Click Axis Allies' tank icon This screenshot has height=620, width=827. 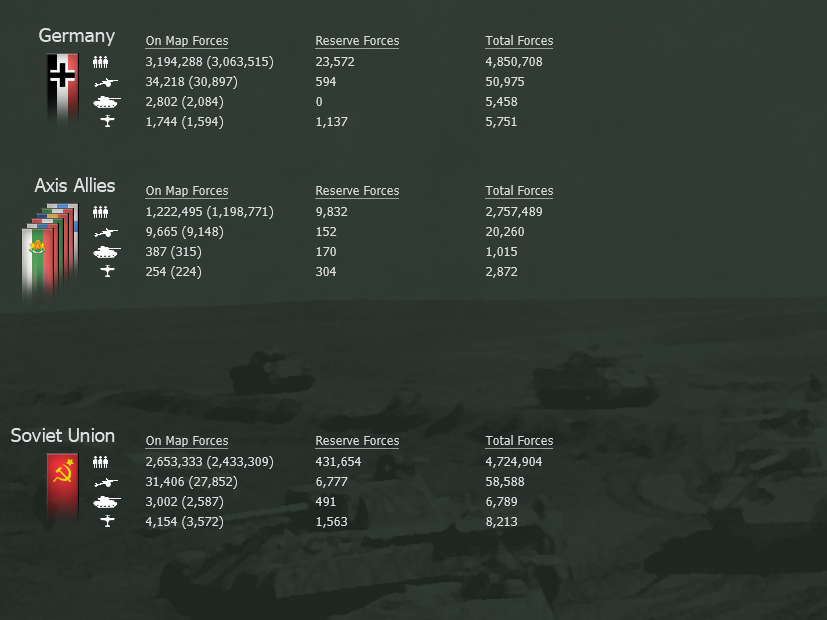pyautogui.click(x=107, y=252)
